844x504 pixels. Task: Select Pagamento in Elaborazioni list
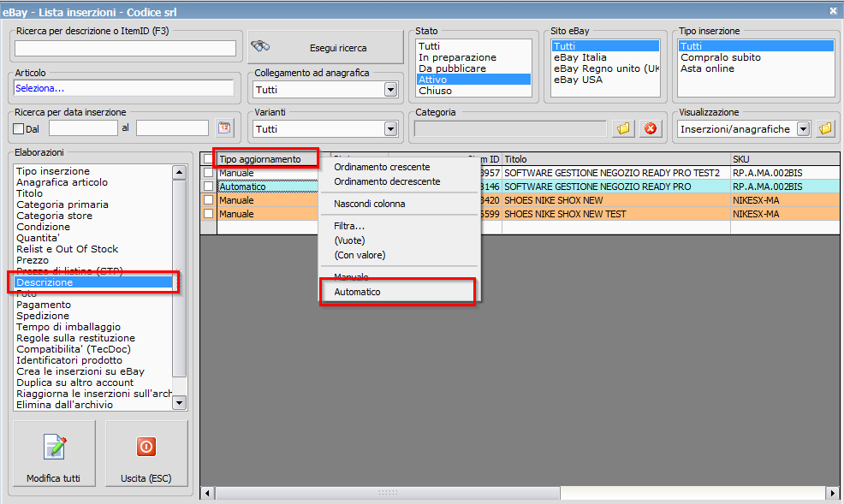93,305
